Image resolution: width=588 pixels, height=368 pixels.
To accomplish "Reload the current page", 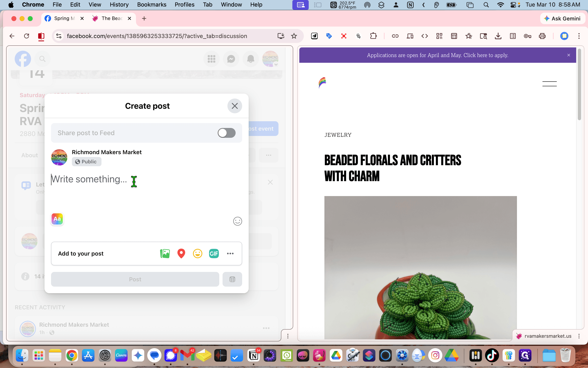I will tap(27, 36).
